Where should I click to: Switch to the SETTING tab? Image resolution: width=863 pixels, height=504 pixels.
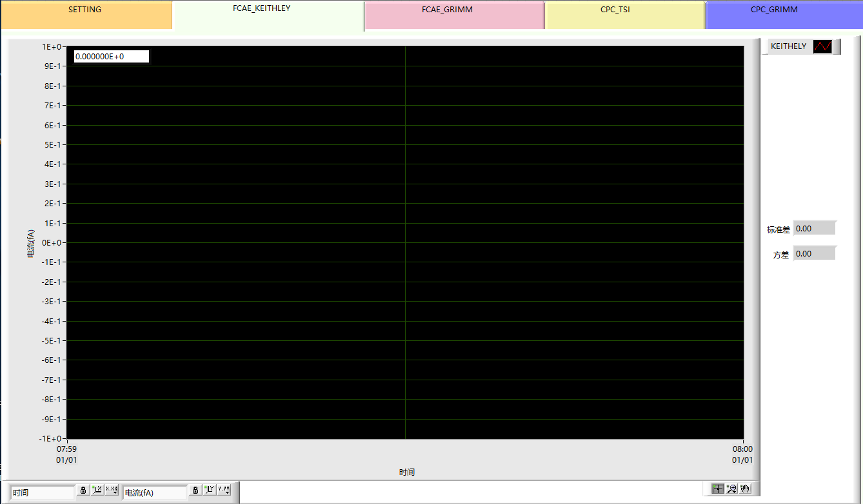click(85, 10)
